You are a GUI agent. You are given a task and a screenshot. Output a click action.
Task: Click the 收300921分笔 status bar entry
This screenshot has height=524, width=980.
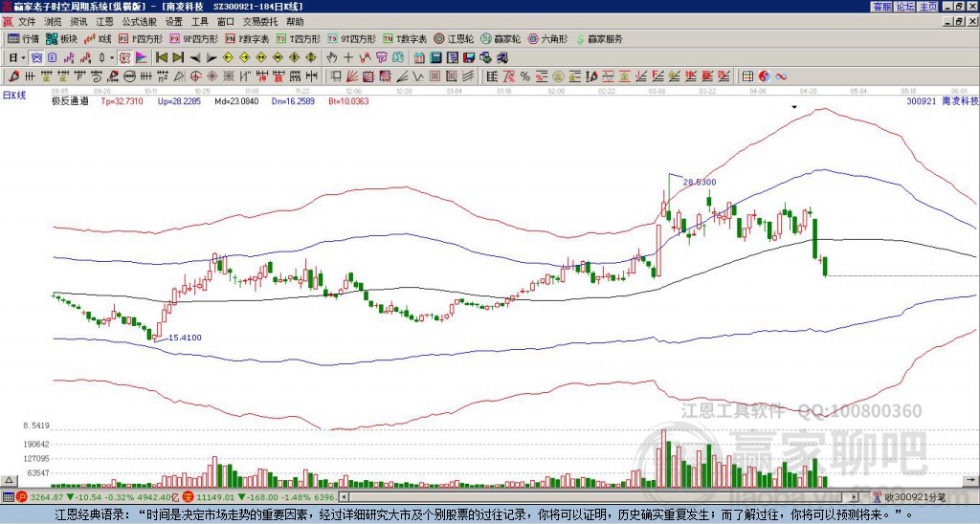click(x=910, y=497)
